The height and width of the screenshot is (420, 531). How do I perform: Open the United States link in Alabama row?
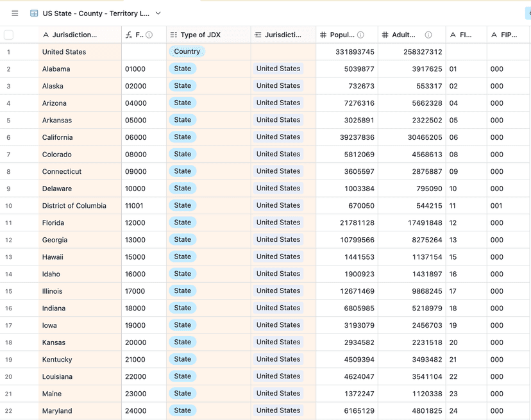point(278,69)
